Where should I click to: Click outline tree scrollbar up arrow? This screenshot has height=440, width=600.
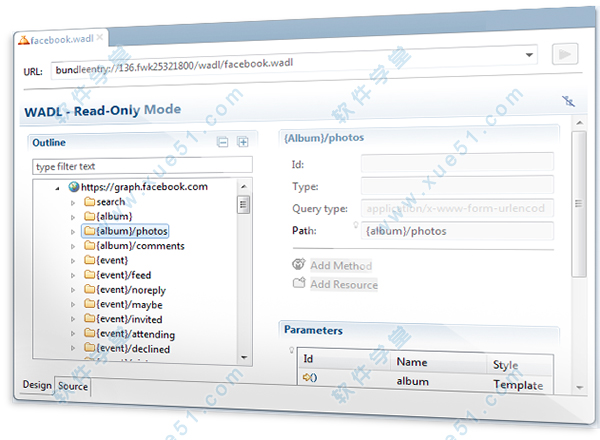point(244,187)
